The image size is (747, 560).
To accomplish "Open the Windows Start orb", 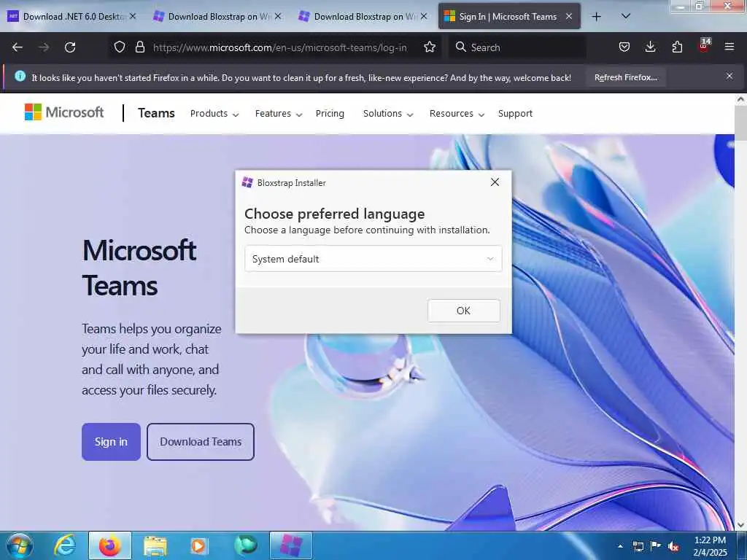I will pos(20,545).
